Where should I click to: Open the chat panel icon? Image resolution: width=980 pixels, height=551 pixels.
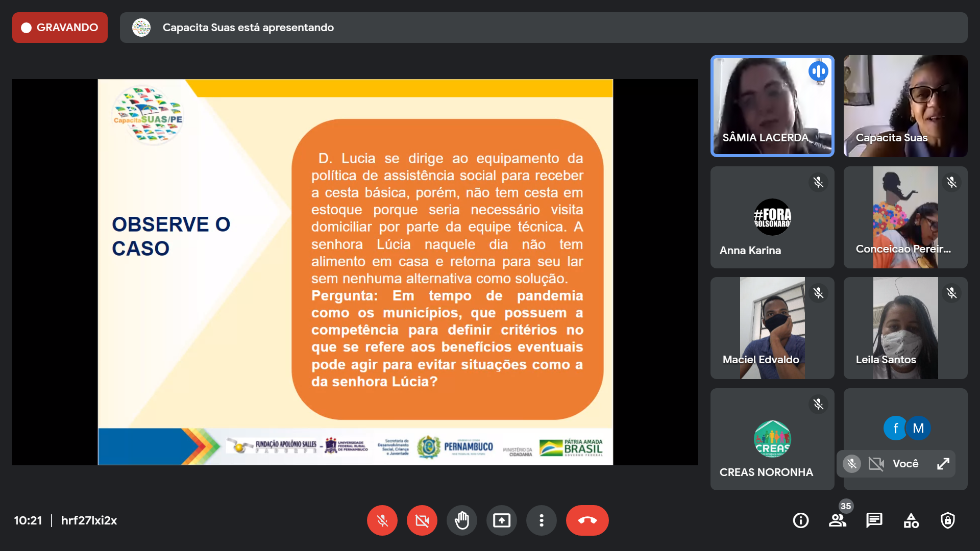point(874,520)
